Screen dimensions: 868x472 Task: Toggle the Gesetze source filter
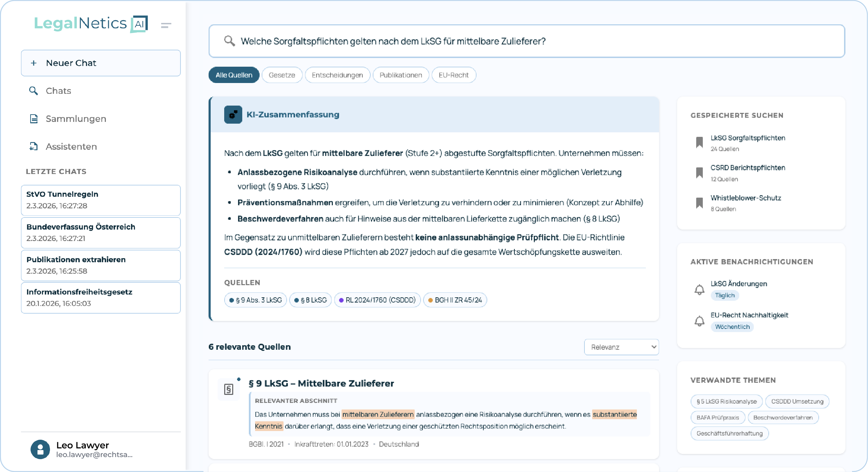pos(282,75)
